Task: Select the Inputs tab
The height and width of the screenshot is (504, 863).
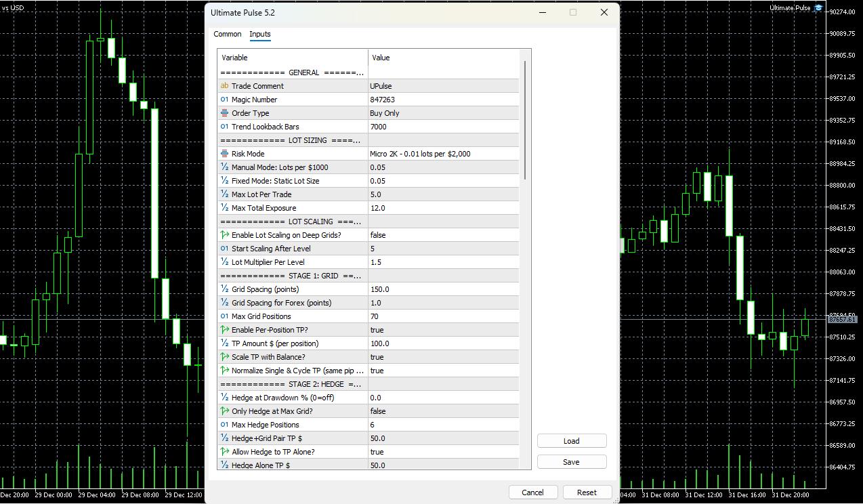Action: click(x=259, y=34)
